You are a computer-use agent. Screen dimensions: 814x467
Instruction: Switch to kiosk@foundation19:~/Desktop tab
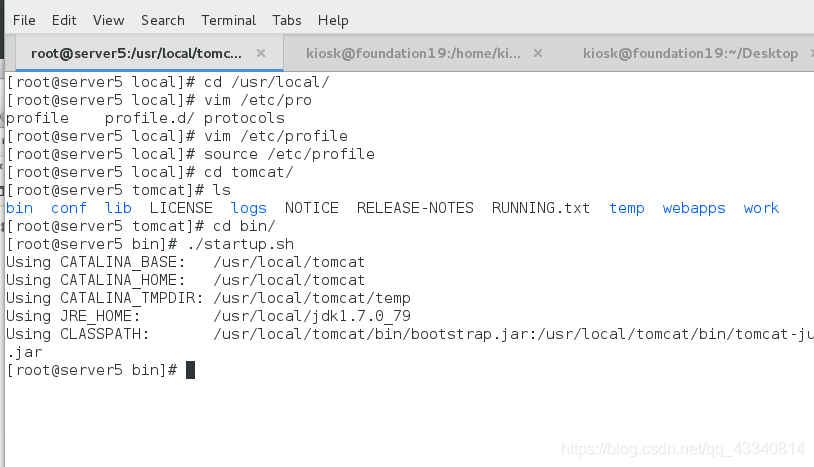pos(690,53)
